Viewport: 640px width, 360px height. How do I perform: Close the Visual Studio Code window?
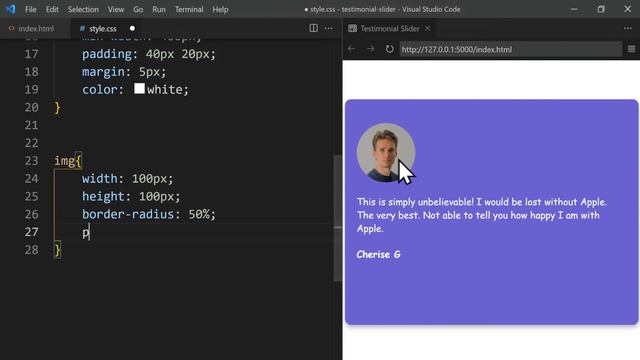pyautogui.click(x=628, y=9)
